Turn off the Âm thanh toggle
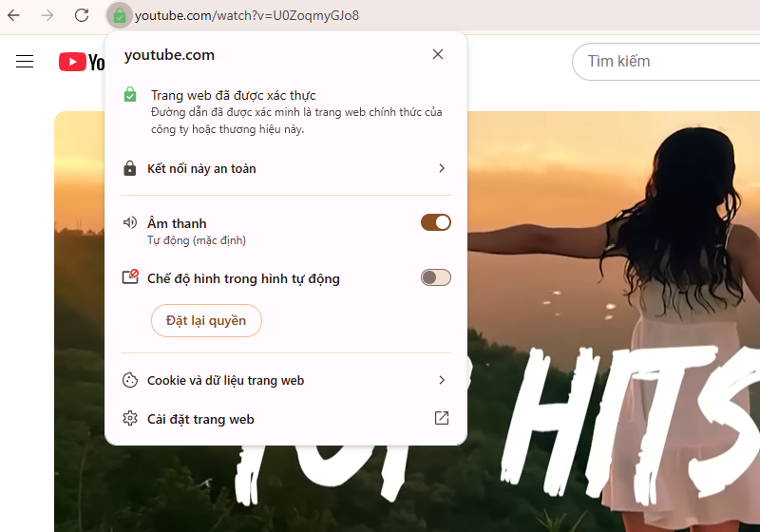The width and height of the screenshot is (760, 532). coord(435,222)
